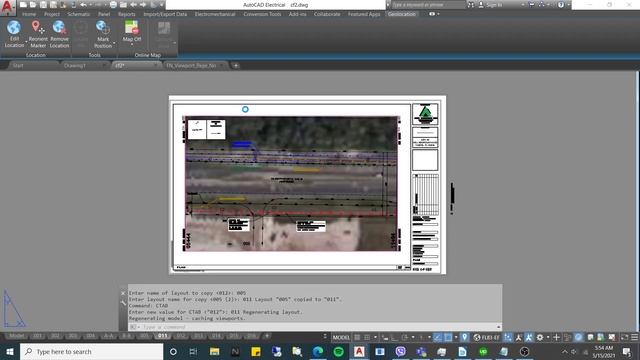Add a new layout with plus button
The width and height of the screenshot is (640, 360).
tap(267, 336)
